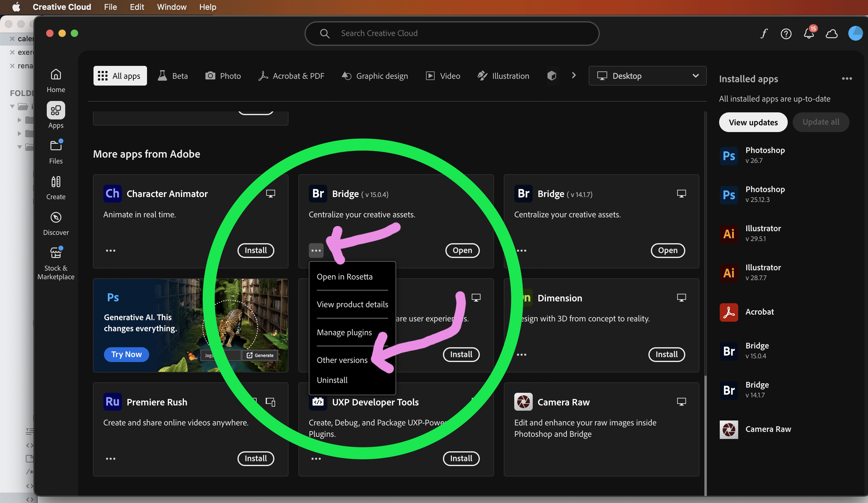Viewport: 868px width, 503px height.
Task: Click Photoshop Generative AI banner image
Action: [190, 325]
